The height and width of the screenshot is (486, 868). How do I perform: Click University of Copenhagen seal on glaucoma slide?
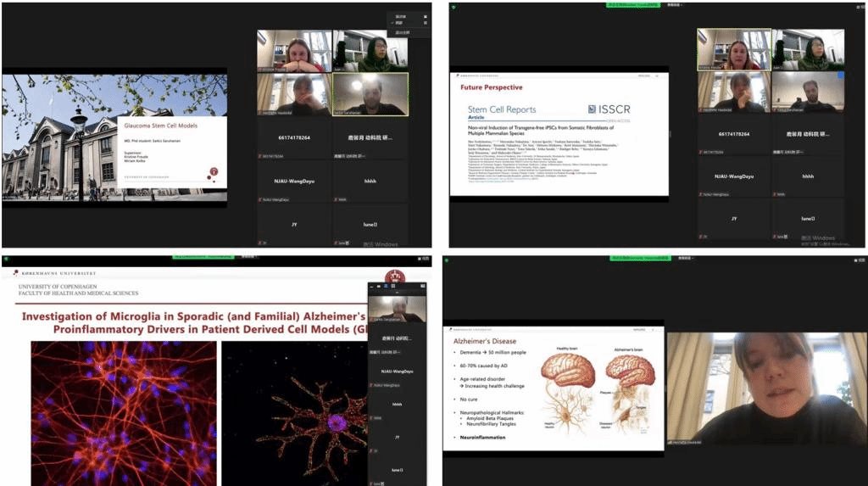(x=214, y=172)
